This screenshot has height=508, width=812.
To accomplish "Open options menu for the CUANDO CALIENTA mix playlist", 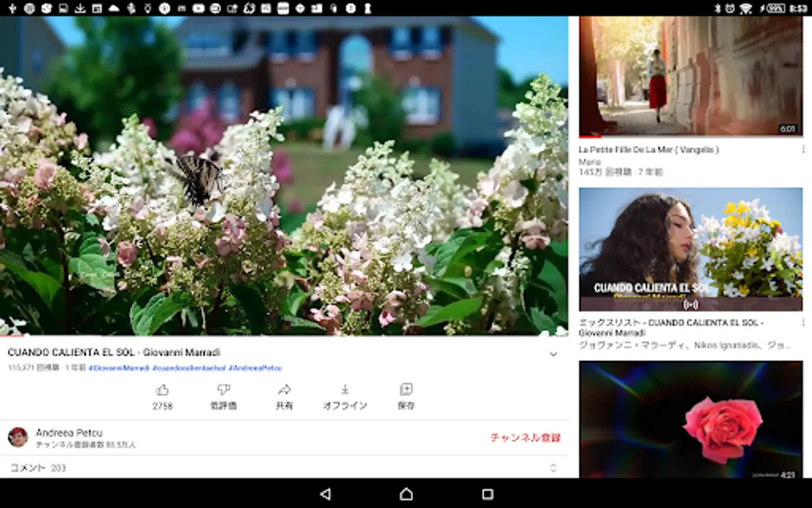I will (803, 322).
